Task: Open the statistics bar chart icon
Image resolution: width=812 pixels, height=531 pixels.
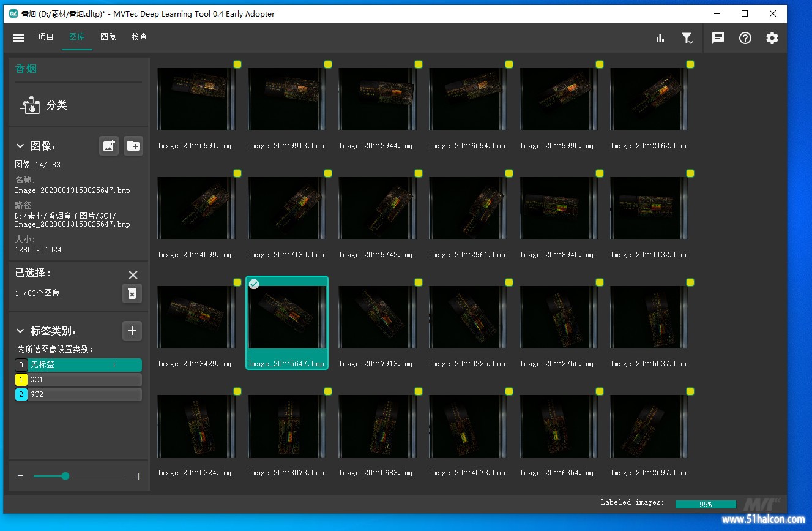Action: click(660, 38)
